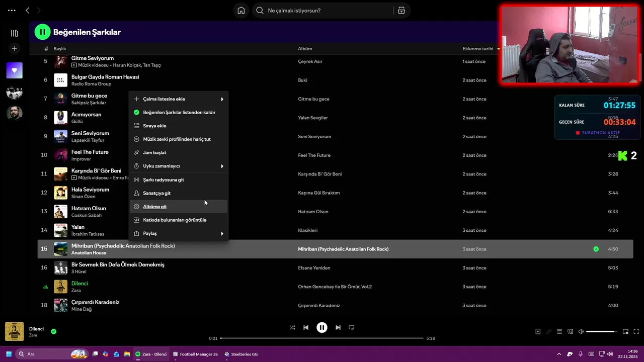
Task: Open Spotify home page
Action: [x=241, y=11]
